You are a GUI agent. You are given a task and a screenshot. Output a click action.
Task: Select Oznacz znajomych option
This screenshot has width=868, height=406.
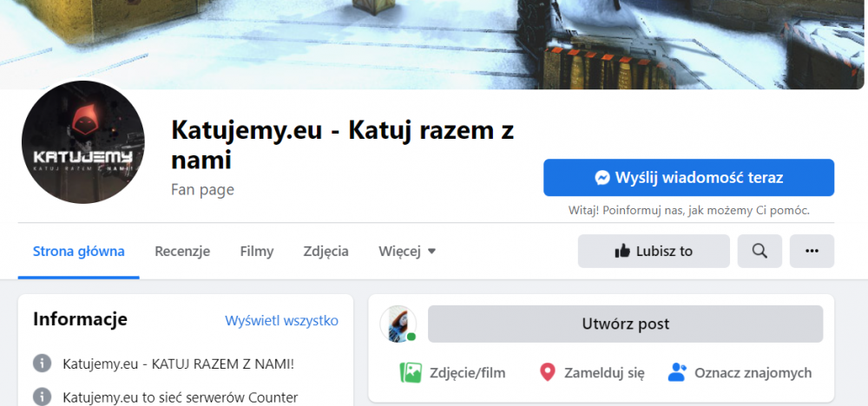[x=740, y=373]
